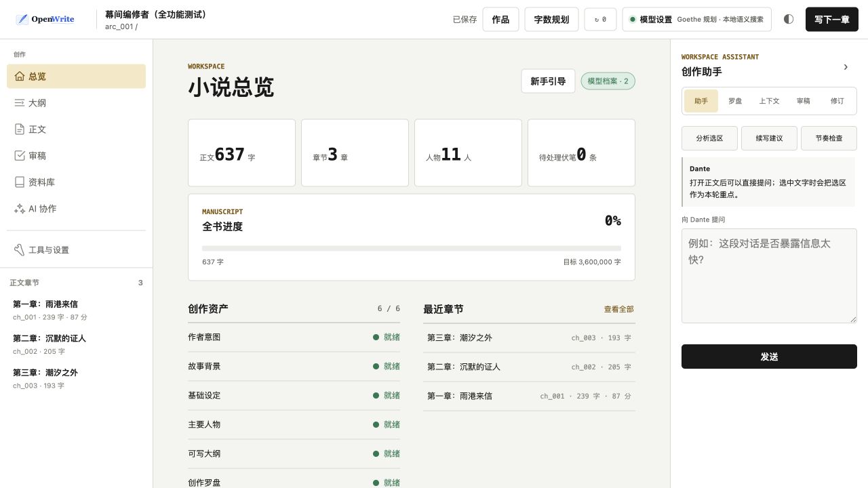Open recent chapter row ch_002
Image resolution: width=868 pixels, height=488 pixels.
(529, 367)
